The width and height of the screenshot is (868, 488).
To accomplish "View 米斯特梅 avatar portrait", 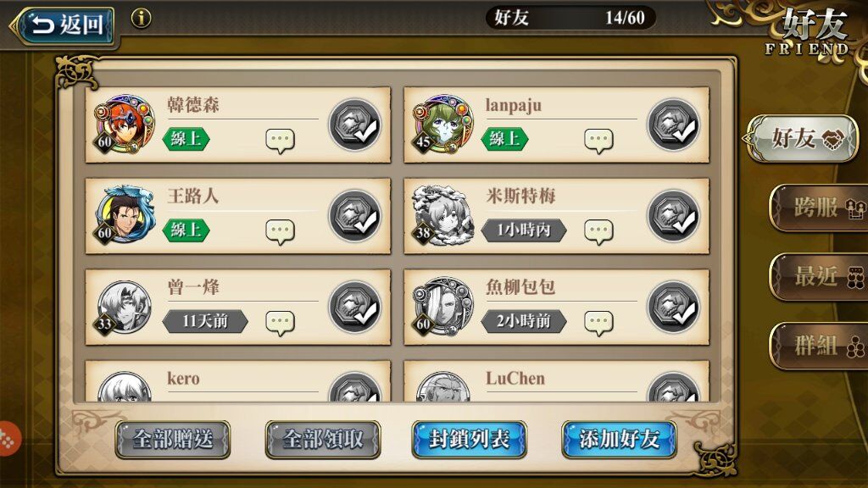I will click(442, 216).
